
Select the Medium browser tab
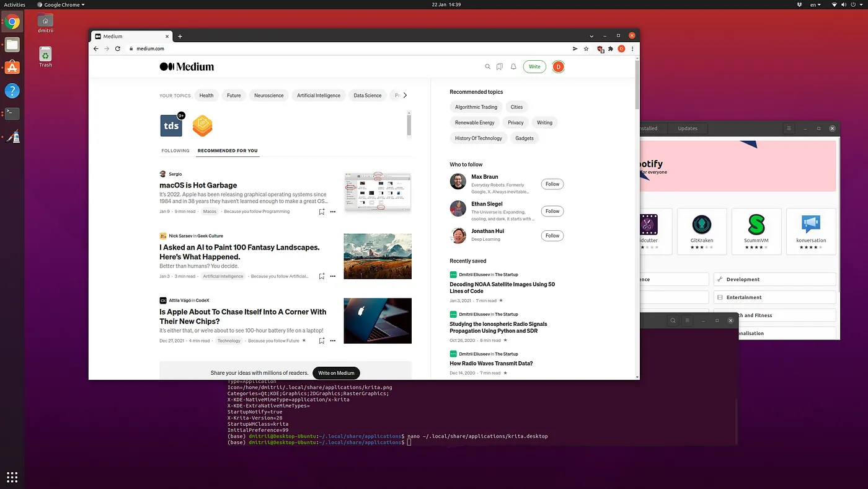tap(131, 36)
